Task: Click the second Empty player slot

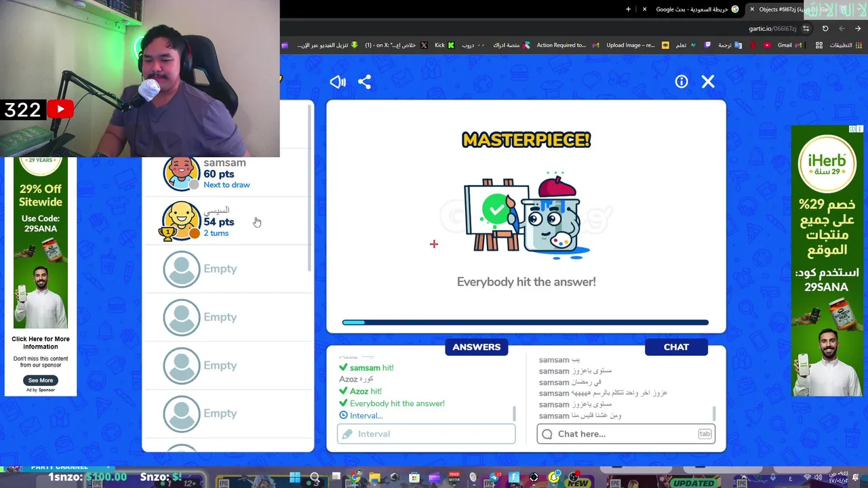Action: click(x=227, y=317)
